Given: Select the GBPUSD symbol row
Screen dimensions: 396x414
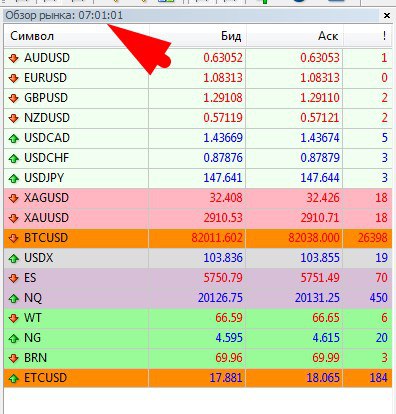Looking at the screenshot, I should 198,98.
